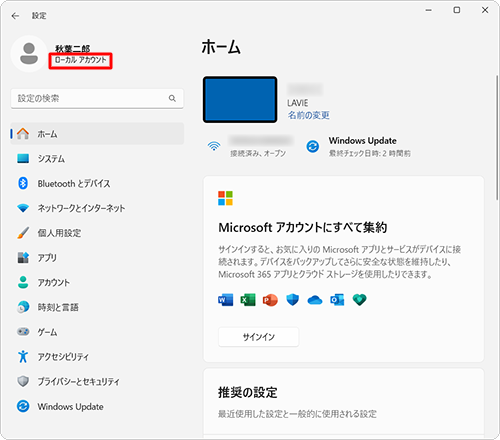500x440 pixels.
Task: Click the Outlook app icon
Action: (x=337, y=300)
